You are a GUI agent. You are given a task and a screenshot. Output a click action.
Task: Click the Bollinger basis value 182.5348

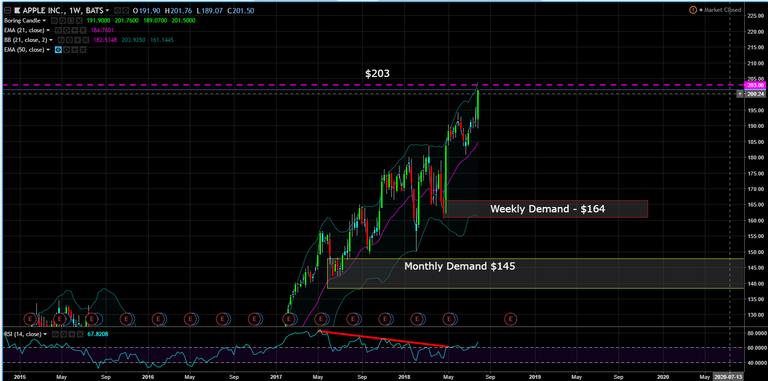point(105,40)
